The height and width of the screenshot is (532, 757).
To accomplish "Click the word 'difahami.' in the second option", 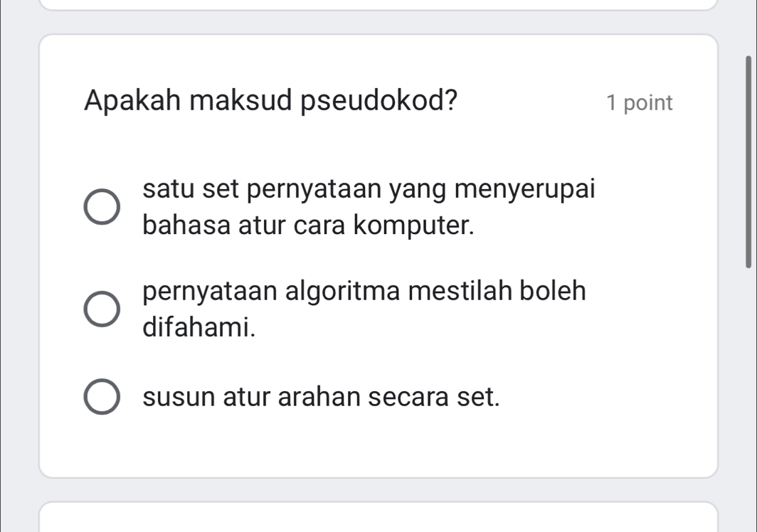I will [x=198, y=327].
